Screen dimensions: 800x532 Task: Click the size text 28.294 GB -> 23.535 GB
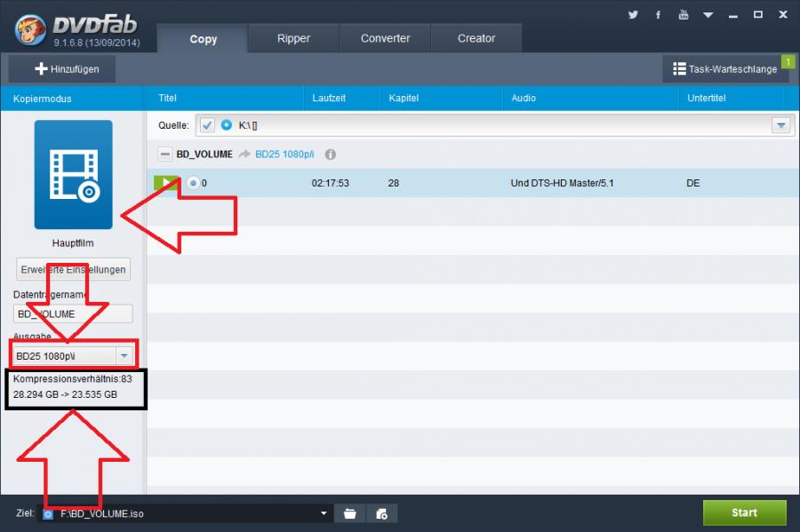coord(65,394)
